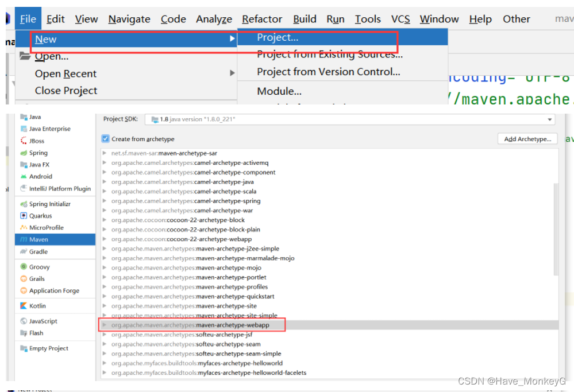Click the Kotlin icon
574x392 pixels.
[x=24, y=306]
